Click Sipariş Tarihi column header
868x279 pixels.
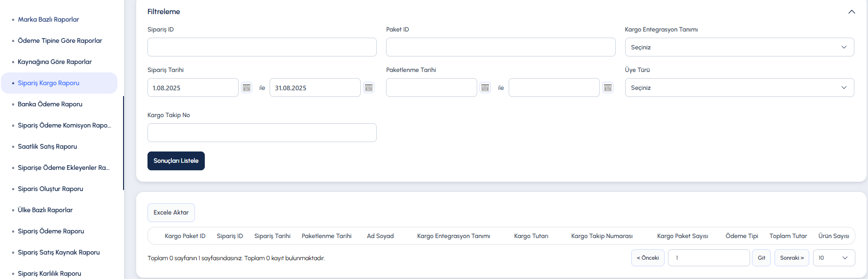(272, 236)
